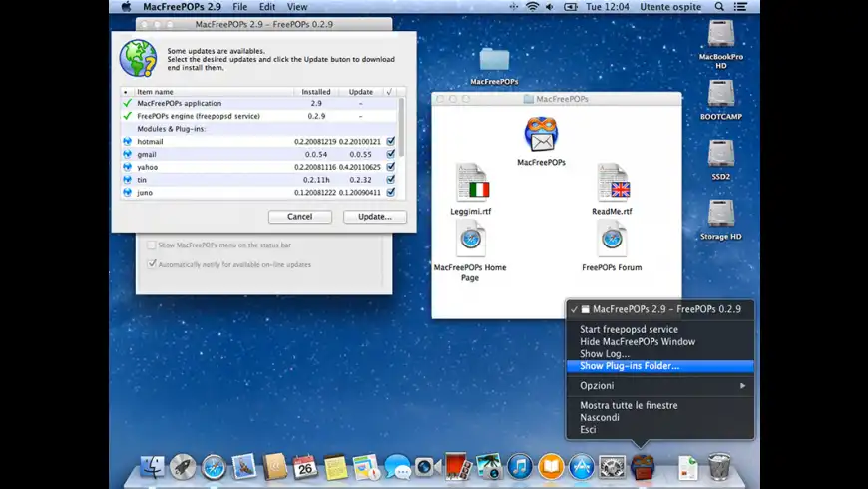Click the Update... button
This screenshot has width=868, height=489.
tap(375, 217)
